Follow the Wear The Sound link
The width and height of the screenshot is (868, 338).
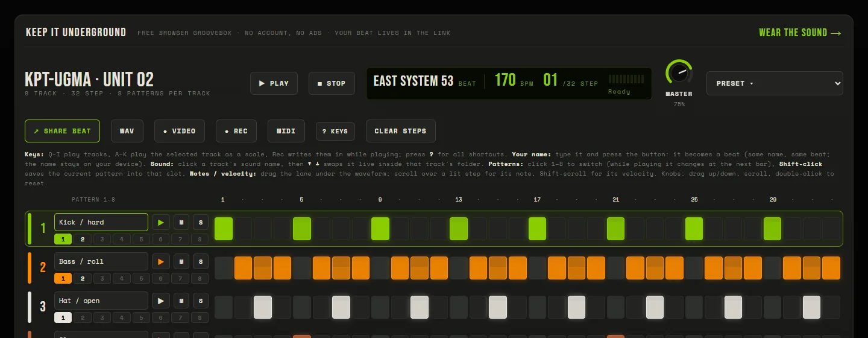pos(800,33)
